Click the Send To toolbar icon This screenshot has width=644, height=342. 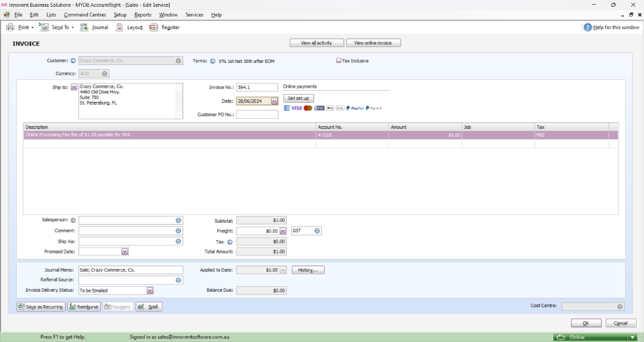[45, 27]
